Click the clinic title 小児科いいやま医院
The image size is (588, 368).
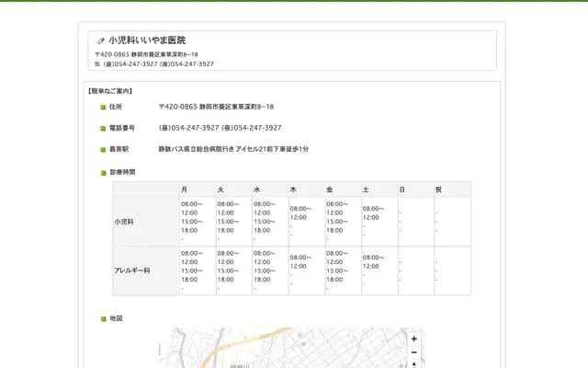(147, 40)
